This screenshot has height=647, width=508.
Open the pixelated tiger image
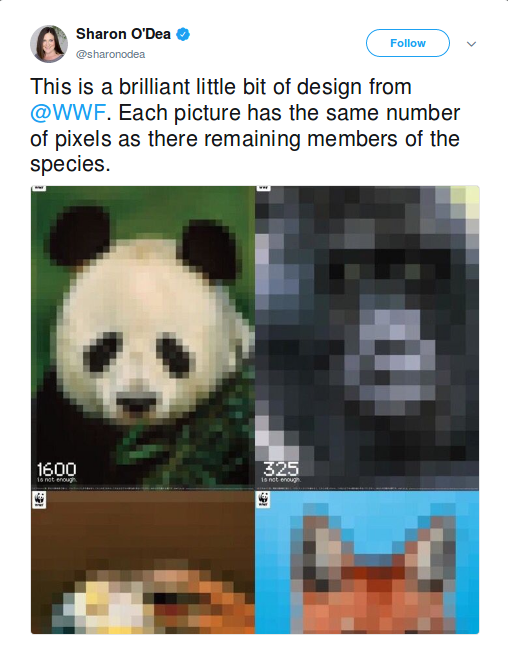click(x=143, y=562)
